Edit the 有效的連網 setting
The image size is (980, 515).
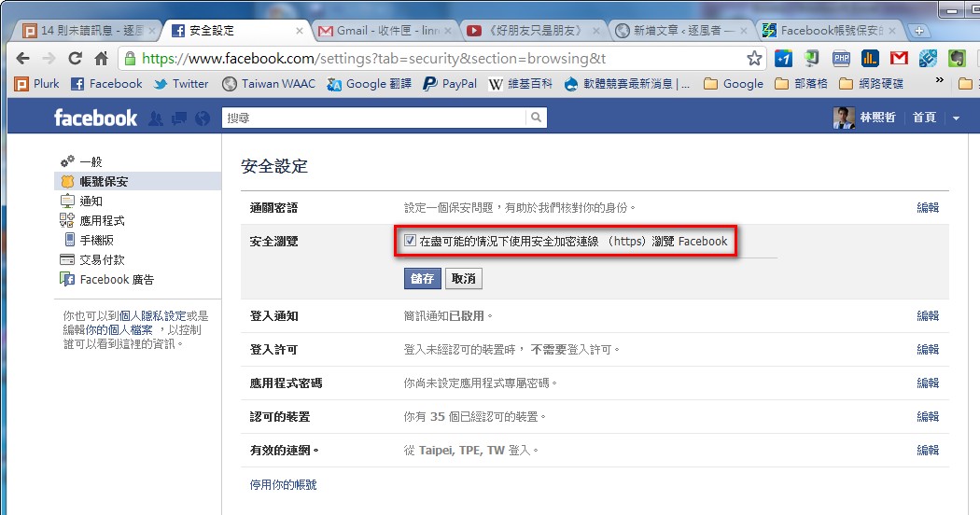[x=928, y=450]
